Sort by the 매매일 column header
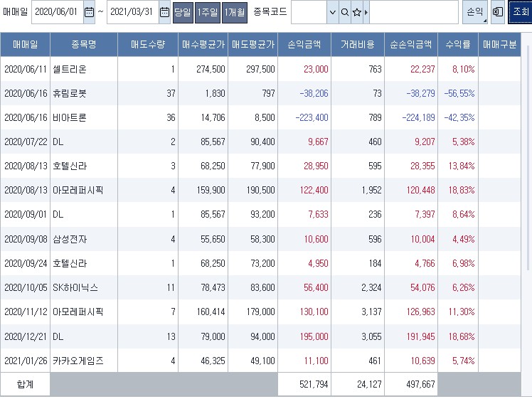 (25, 44)
